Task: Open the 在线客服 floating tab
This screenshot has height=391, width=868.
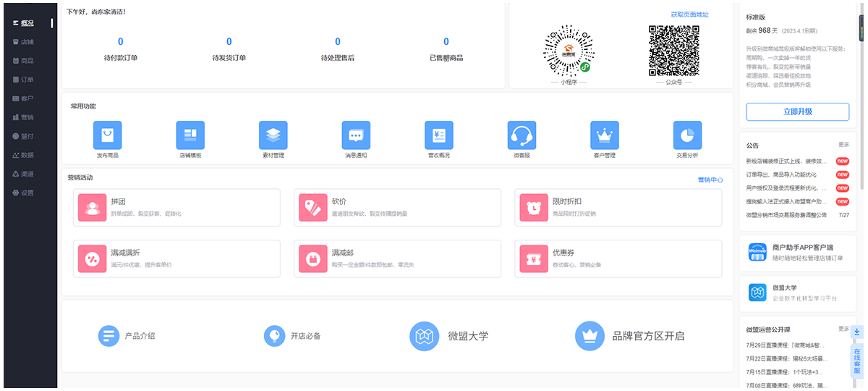Action: [x=857, y=360]
